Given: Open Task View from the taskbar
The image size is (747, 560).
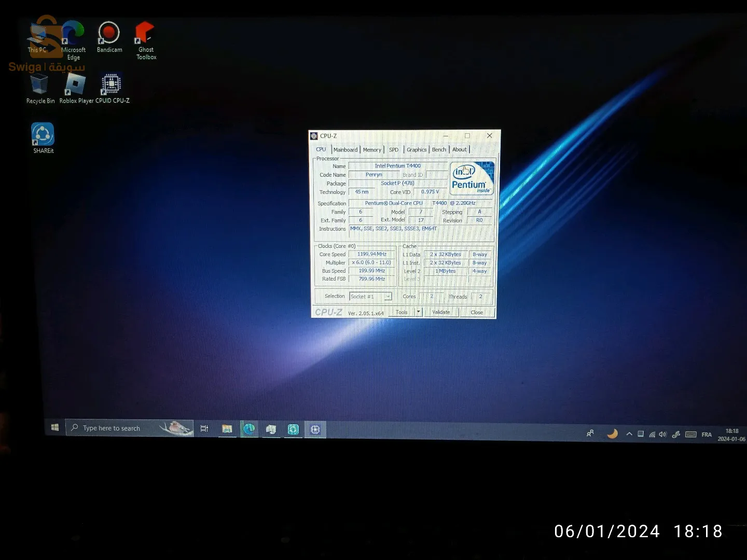Looking at the screenshot, I should click(204, 428).
